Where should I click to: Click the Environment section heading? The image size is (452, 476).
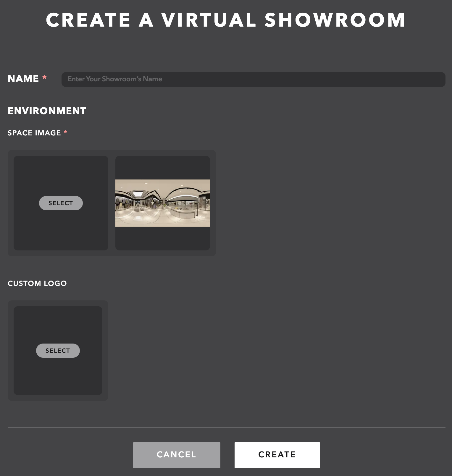point(47,111)
